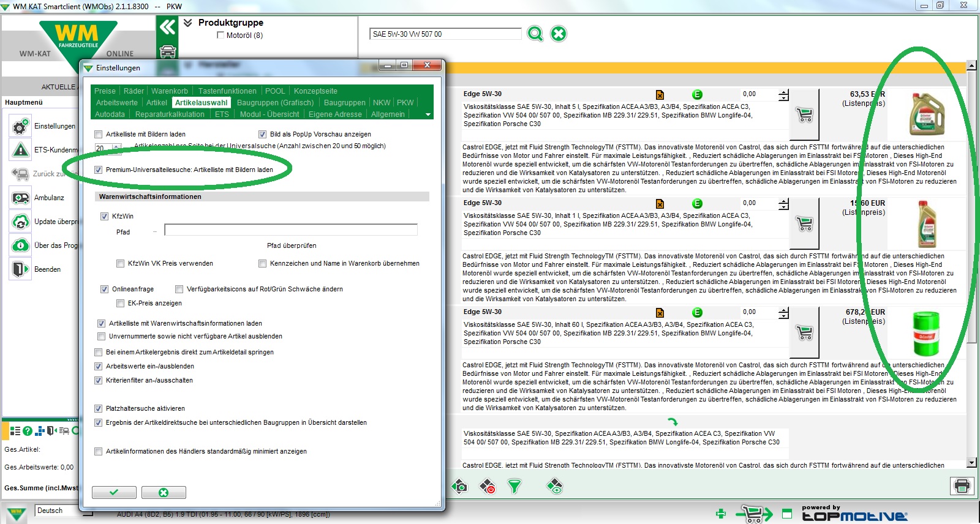Open the list view icon in left toolbar
Viewport: 980px width, 524px height.
[15, 431]
